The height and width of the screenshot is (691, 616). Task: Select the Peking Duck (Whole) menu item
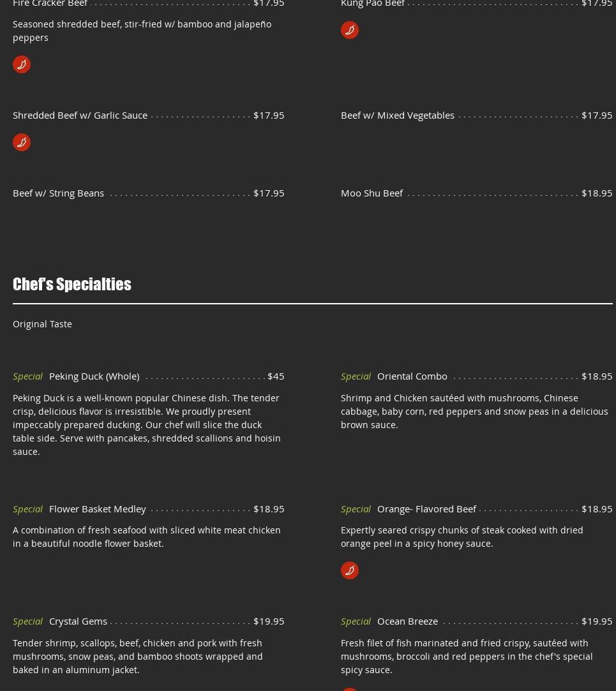[x=94, y=376]
